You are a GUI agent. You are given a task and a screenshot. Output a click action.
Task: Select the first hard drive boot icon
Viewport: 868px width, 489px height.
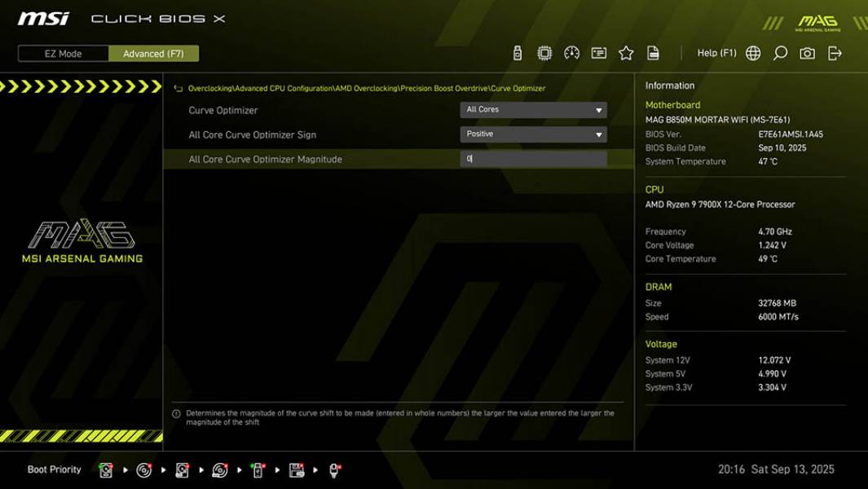[106, 469]
